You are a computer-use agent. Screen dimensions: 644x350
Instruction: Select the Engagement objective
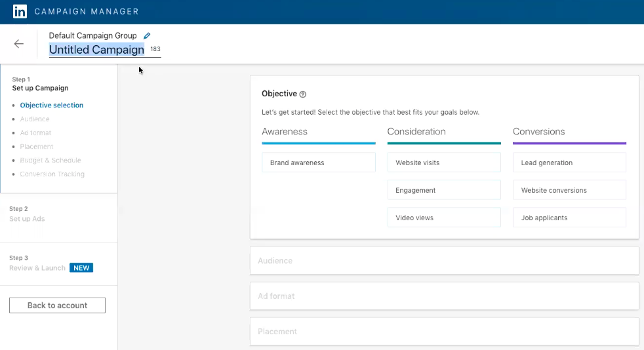pos(443,190)
